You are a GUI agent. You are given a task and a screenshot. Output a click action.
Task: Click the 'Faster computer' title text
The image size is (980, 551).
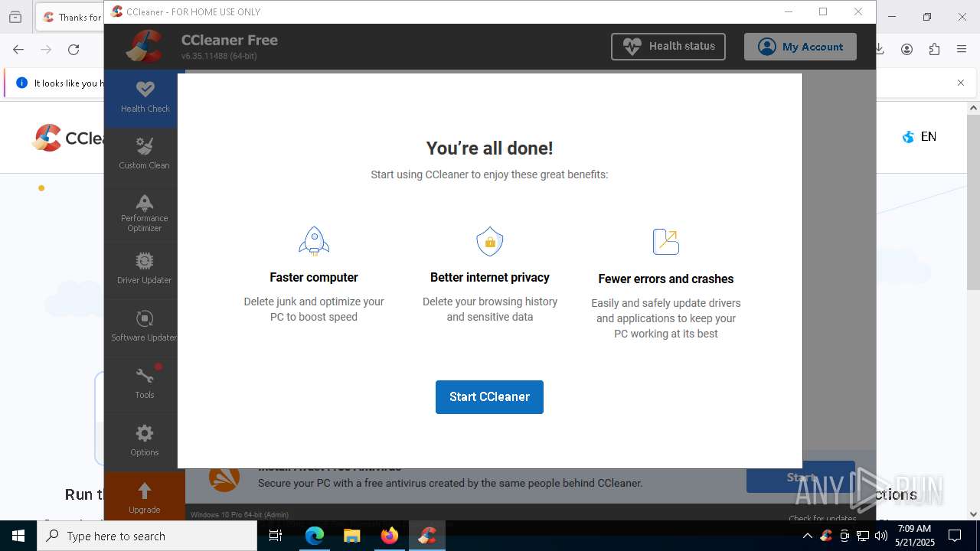(x=314, y=277)
